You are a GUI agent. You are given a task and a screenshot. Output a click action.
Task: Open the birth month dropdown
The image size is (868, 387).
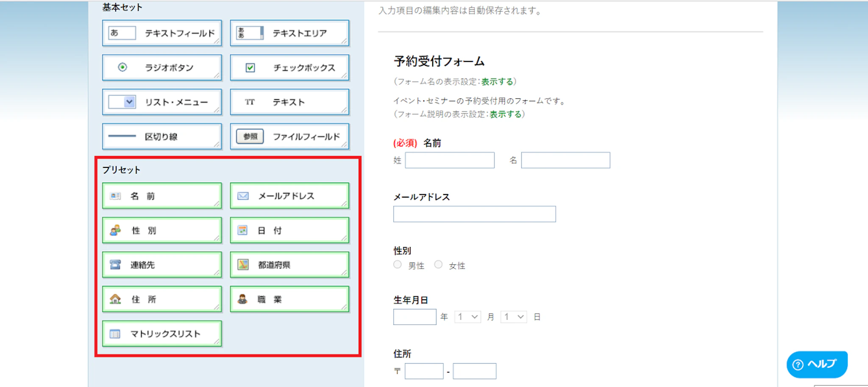467,317
